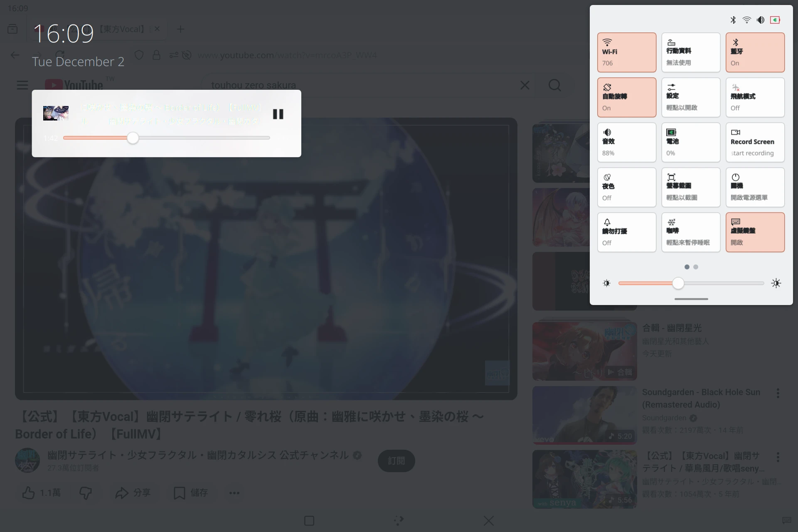Activate the caffeine keep-awake tile
Image resolution: width=798 pixels, height=532 pixels.
[x=690, y=232]
